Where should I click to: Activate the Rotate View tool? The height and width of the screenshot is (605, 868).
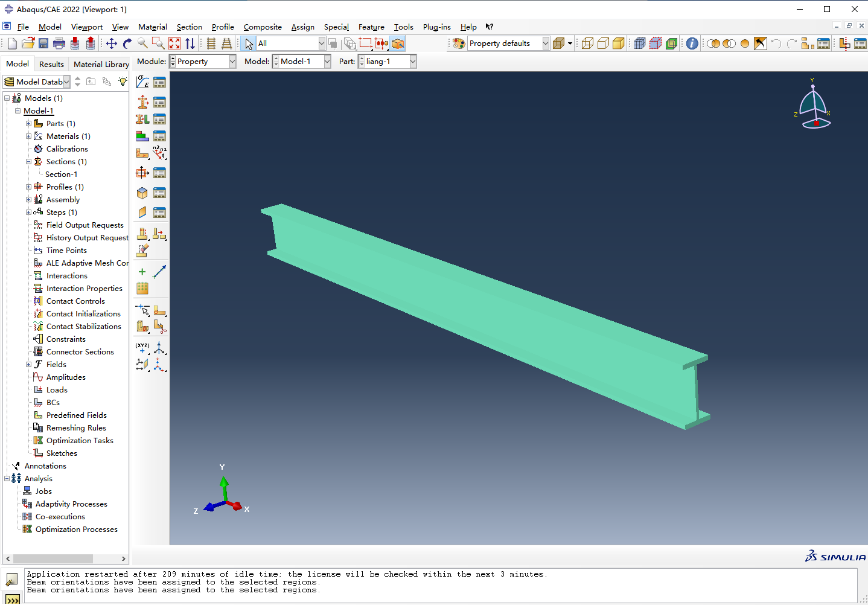point(127,43)
